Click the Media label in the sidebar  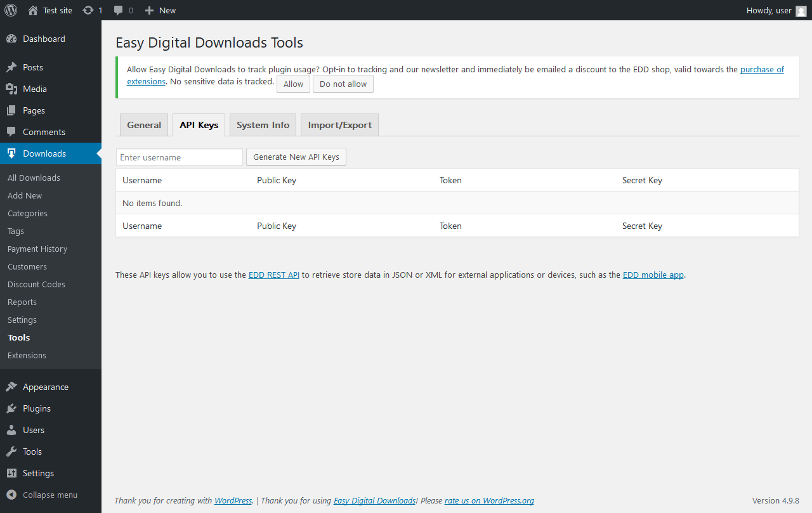point(35,89)
